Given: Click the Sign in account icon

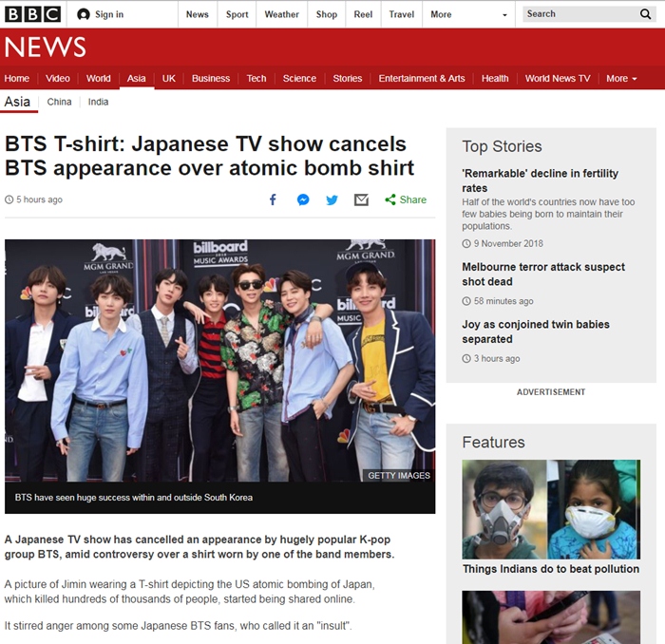Looking at the screenshot, I should click(x=84, y=14).
